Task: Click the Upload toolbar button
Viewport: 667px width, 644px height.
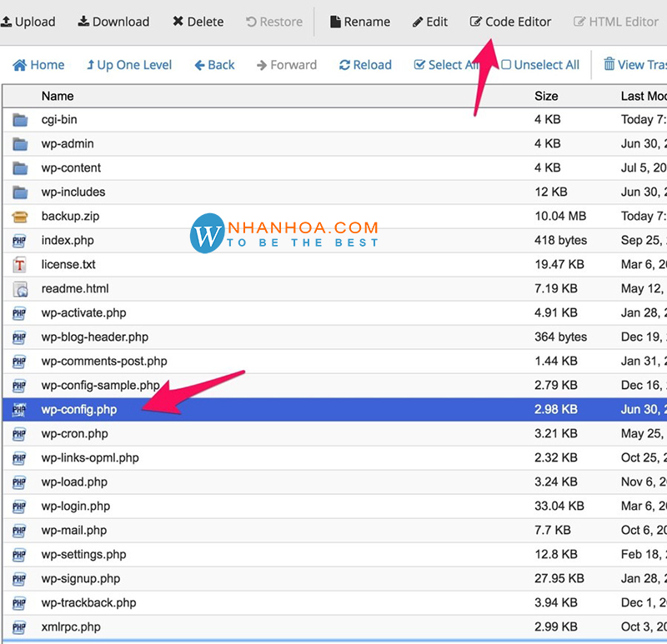Action: click(x=28, y=22)
